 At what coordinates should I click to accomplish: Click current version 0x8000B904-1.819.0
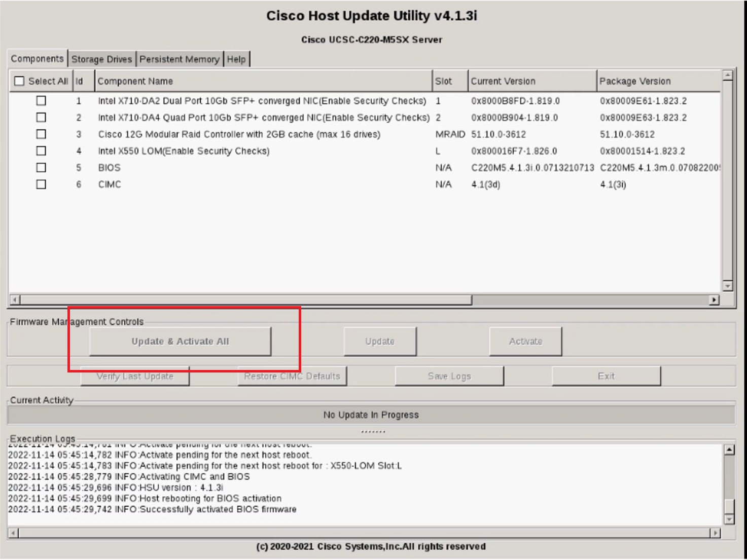[515, 118]
